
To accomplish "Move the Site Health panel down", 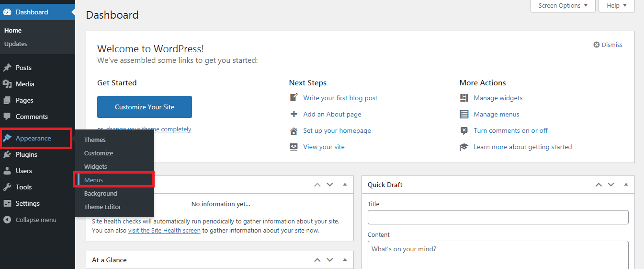I will [x=329, y=184].
